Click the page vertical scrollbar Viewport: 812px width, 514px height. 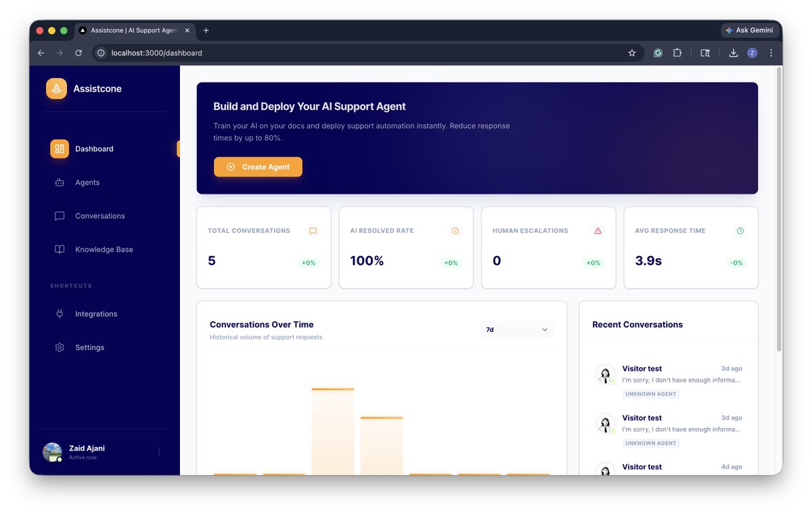(x=778, y=210)
